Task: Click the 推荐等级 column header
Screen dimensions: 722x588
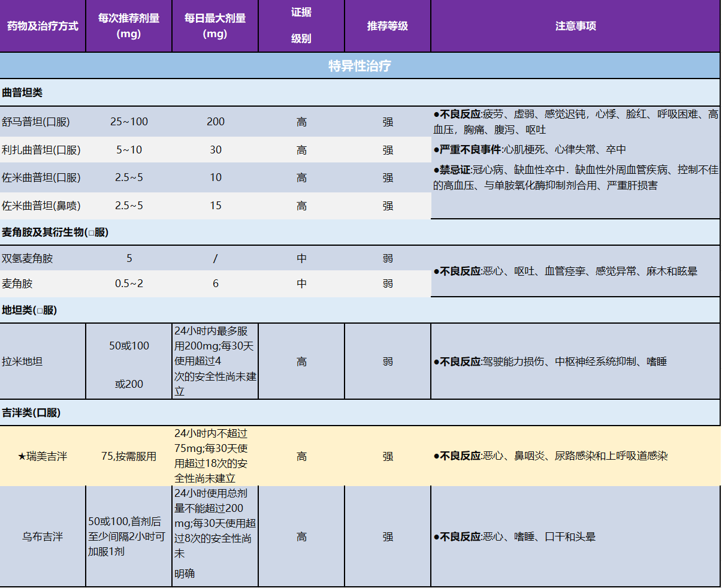Action: tap(388, 26)
